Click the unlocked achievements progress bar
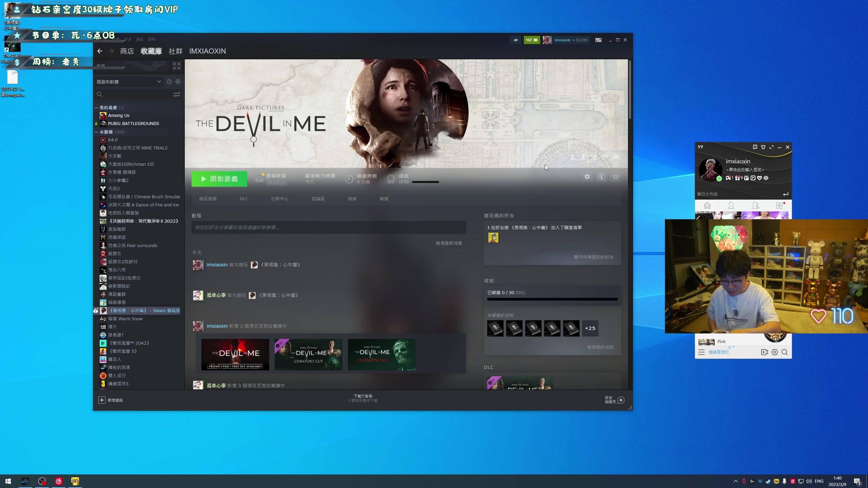This screenshot has height=488, width=868. coord(552,299)
